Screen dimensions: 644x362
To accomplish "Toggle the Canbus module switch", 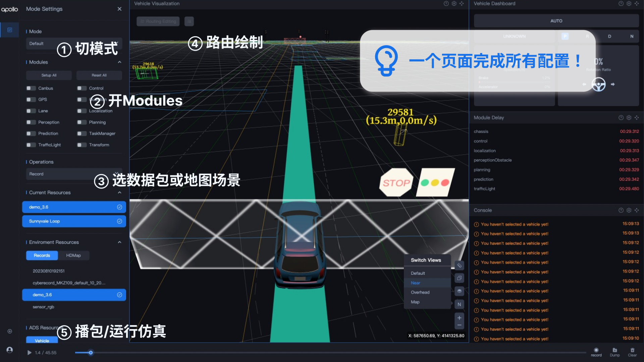I will coord(31,88).
